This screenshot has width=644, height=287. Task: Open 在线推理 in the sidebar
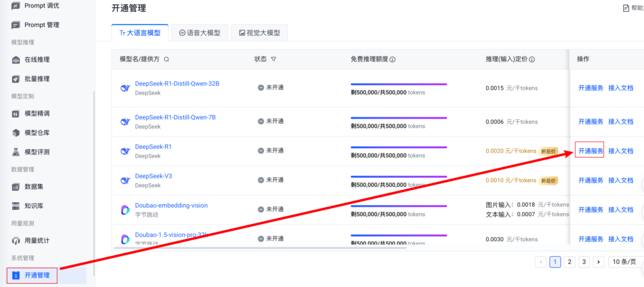click(x=36, y=60)
